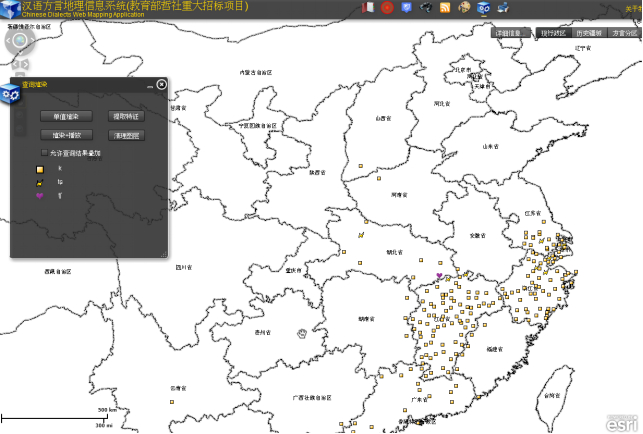This screenshot has height=434, width=643.
Task: Click the blue shield pin icon
Action: (x=406, y=7)
